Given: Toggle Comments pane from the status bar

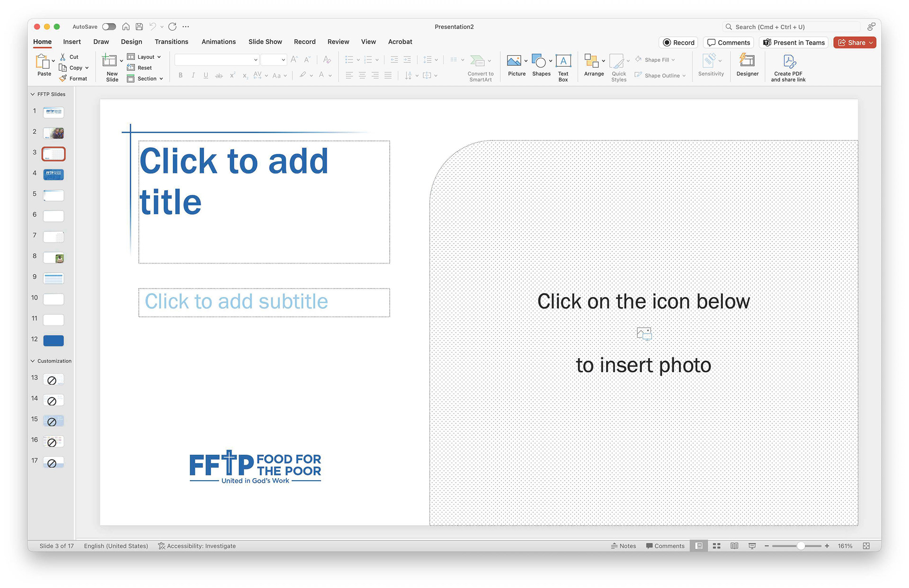Looking at the screenshot, I should pyautogui.click(x=665, y=546).
